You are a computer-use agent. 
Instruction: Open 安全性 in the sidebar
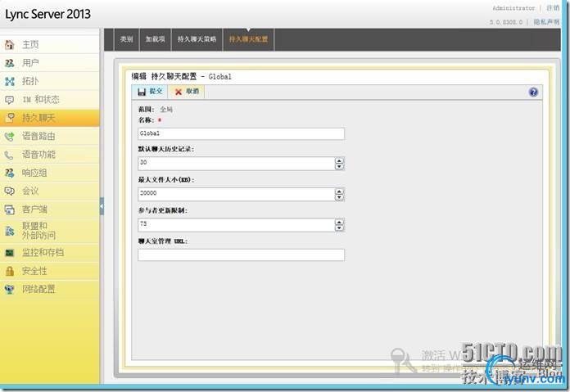49,271
